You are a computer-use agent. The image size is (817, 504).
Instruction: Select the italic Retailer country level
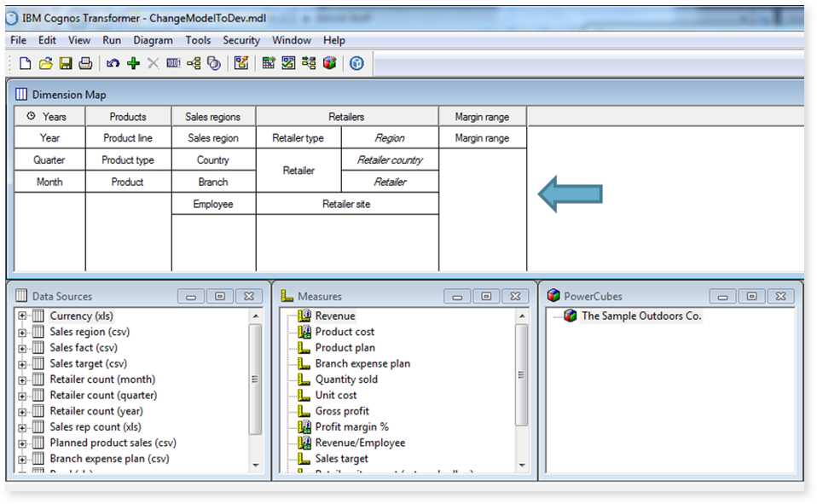pos(390,160)
